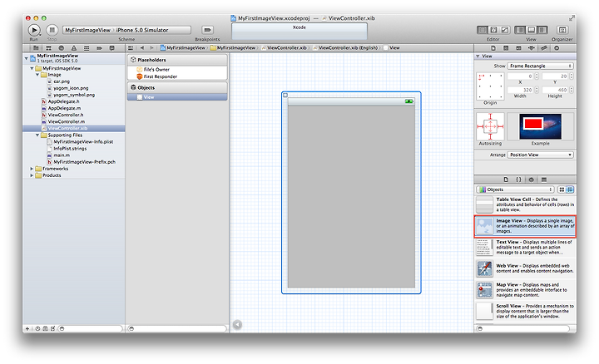Collapse the Image folder
Image resolution: width=599 pixels, height=364 pixels.
tap(37, 75)
